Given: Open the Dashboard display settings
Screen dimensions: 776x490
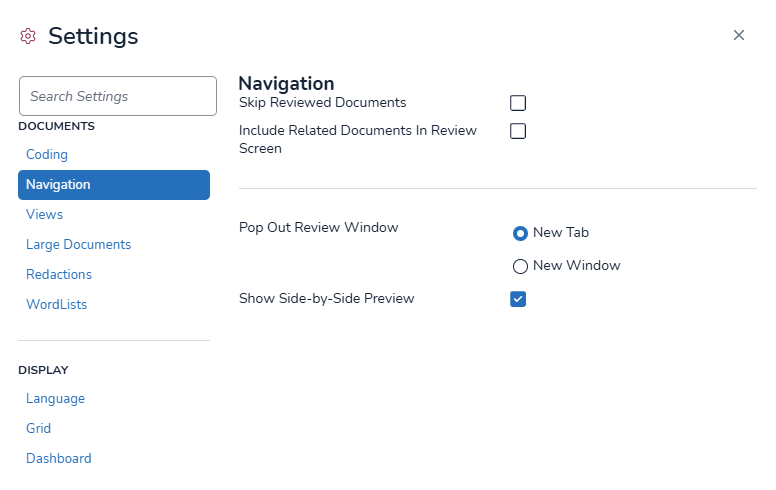Looking at the screenshot, I should click(x=58, y=459).
